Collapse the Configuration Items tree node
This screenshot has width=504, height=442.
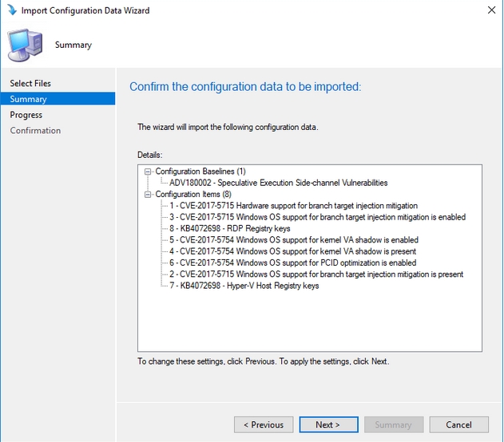tap(148, 195)
